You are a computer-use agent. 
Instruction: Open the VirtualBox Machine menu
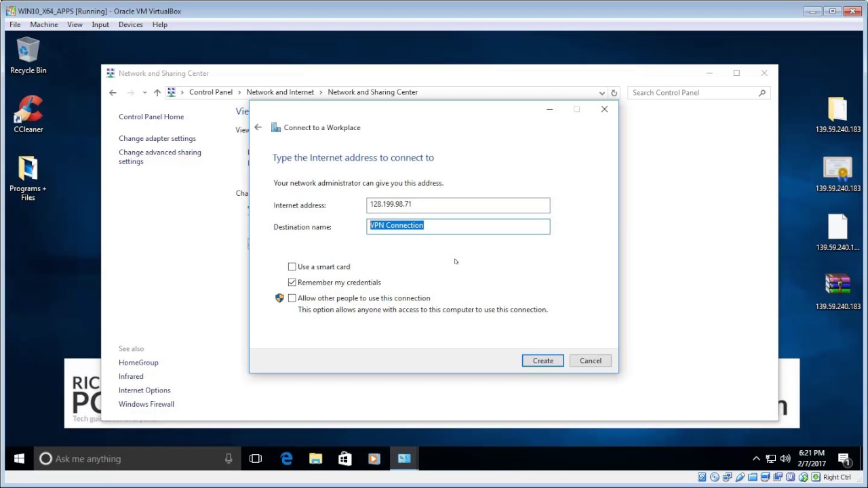point(44,24)
